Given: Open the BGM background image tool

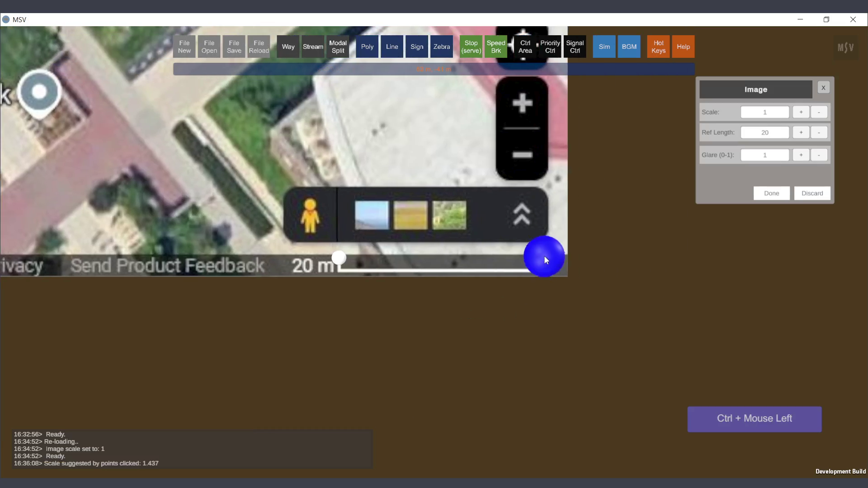Looking at the screenshot, I should click(x=629, y=47).
